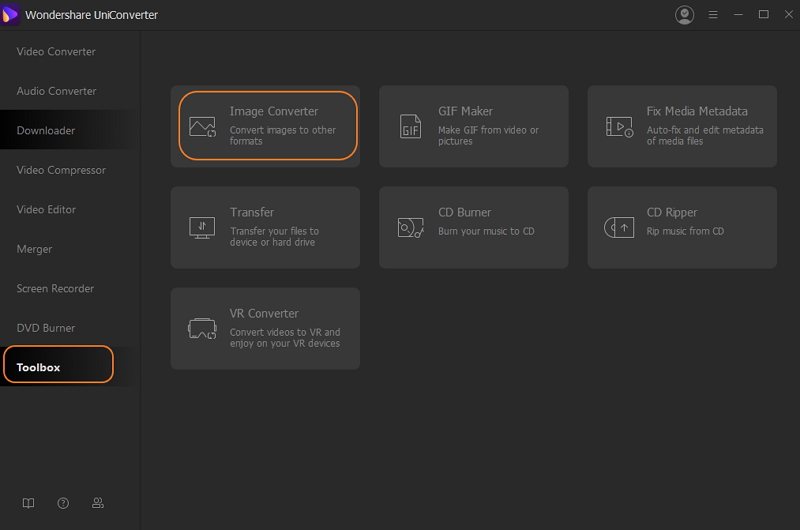Click the user account avatar icon

pyautogui.click(x=684, y=15)
